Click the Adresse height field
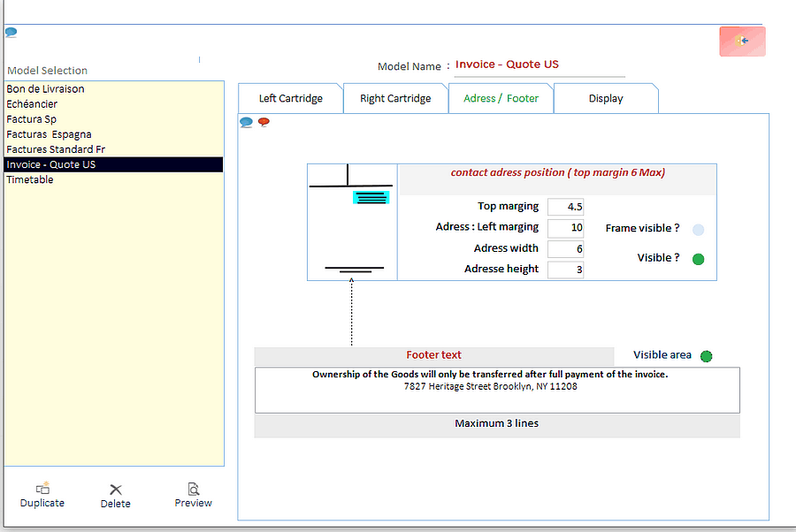 pyautogui.click(x=565, y=270)
